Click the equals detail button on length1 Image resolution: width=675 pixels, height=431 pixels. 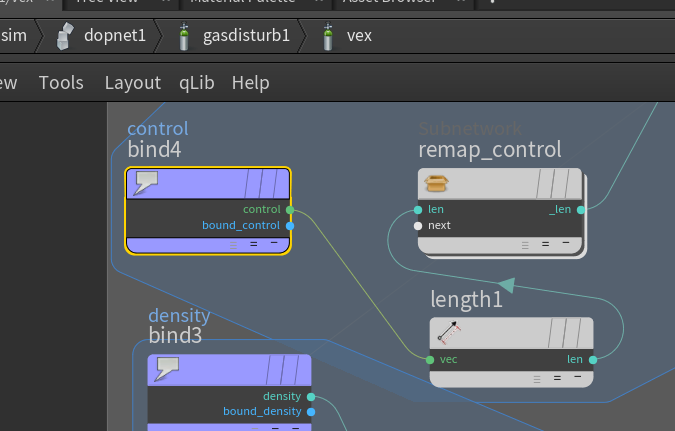coord(557,378)
